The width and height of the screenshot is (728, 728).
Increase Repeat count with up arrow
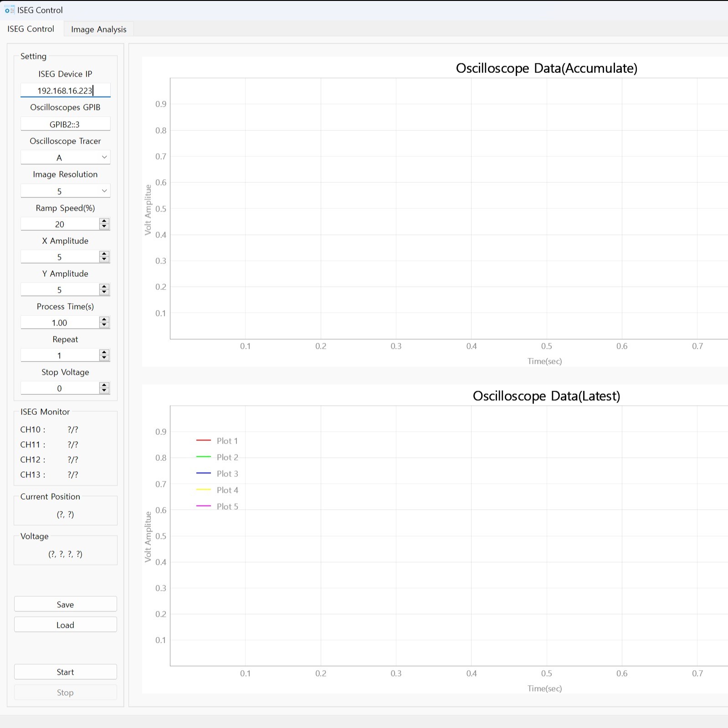pos(104,352)
